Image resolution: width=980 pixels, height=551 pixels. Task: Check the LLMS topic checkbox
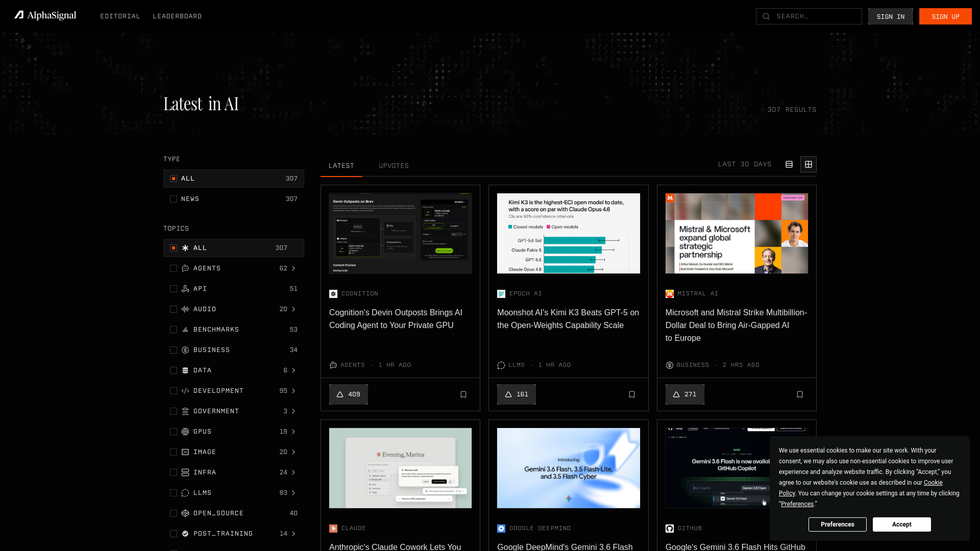174,493
